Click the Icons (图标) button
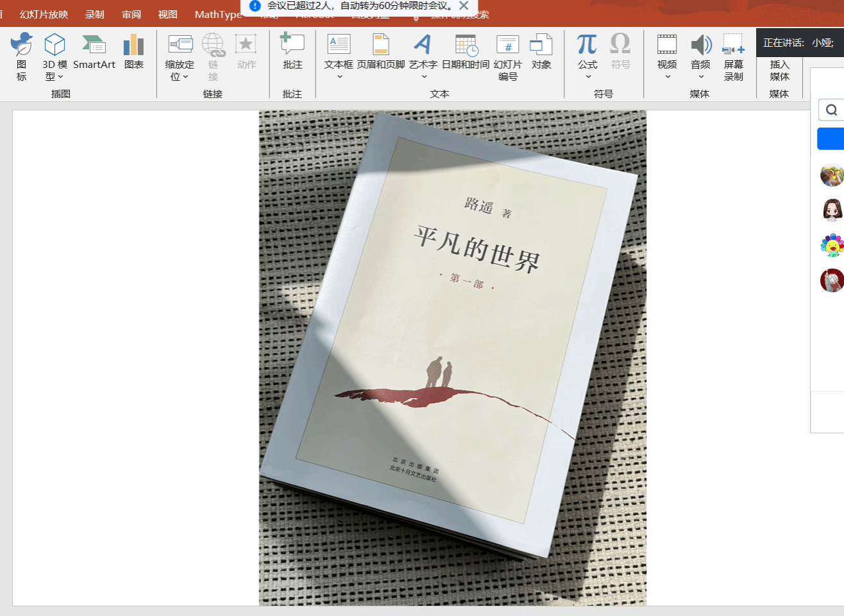Viewport: 844px width, 616px height. [x=22, y=56]
